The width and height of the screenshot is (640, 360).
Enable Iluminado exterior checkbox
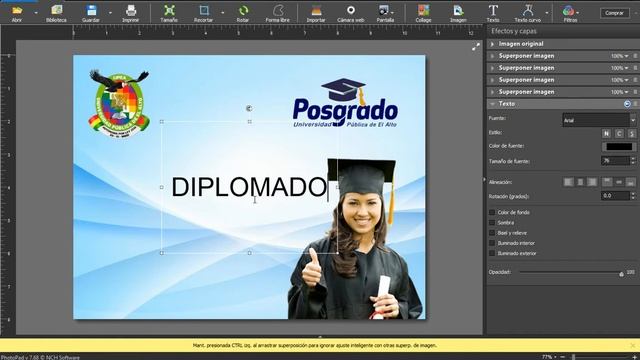coord(492,253)
